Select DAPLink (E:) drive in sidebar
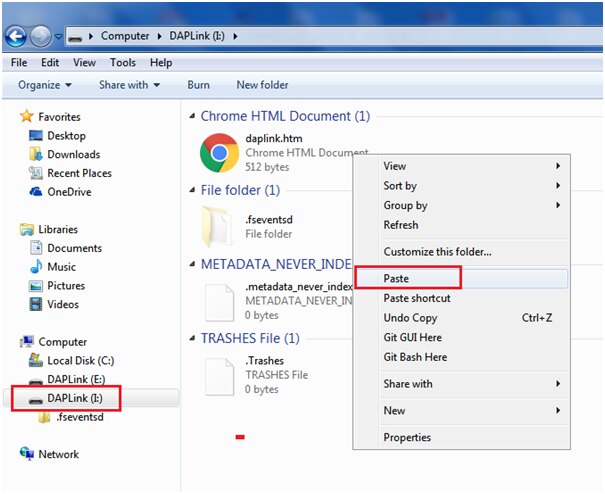Screen dimensions: 605x494 pos(74,379)
